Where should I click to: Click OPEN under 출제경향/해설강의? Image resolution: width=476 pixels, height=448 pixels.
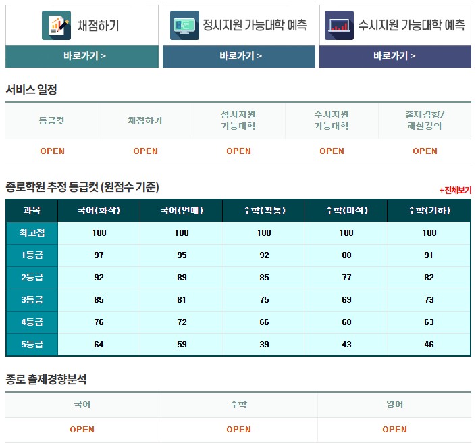(x=425, y=151)
